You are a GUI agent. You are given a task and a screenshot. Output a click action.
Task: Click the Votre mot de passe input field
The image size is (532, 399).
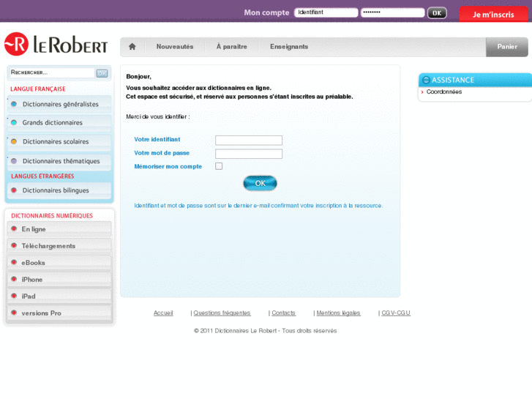pos(249,154)
